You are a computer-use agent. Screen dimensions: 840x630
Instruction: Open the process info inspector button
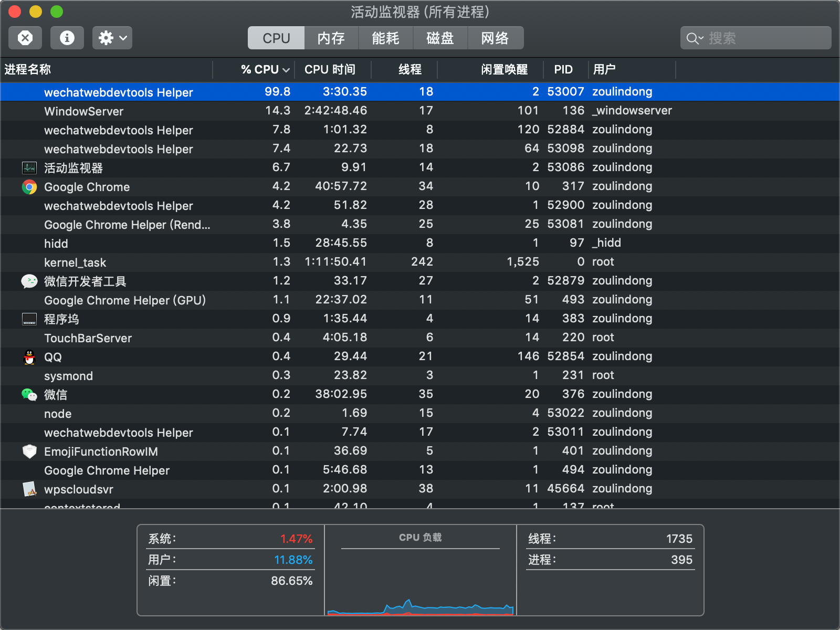[x=67, y=38]
